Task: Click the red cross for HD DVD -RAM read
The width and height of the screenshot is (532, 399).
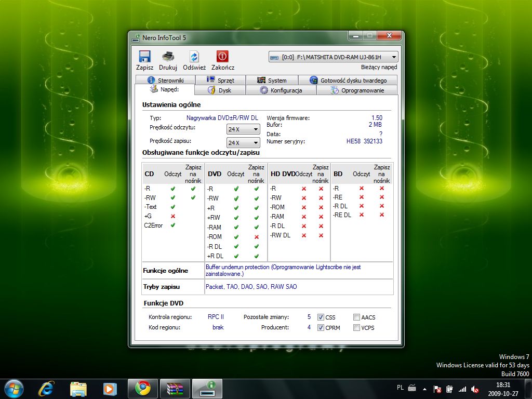Action: click(x=303, y=217)
